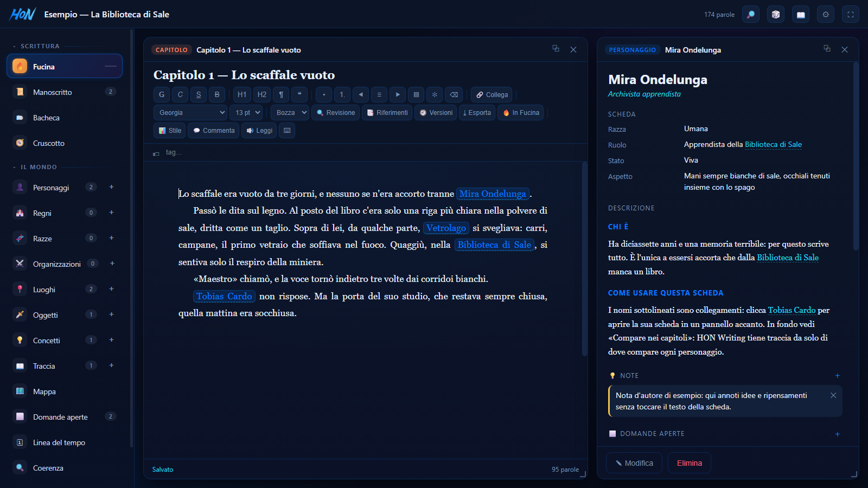Open Manoscritto in the sidebar
Image resolution: width=868 pixels, height=488 pixels.
tap(64, 92)
